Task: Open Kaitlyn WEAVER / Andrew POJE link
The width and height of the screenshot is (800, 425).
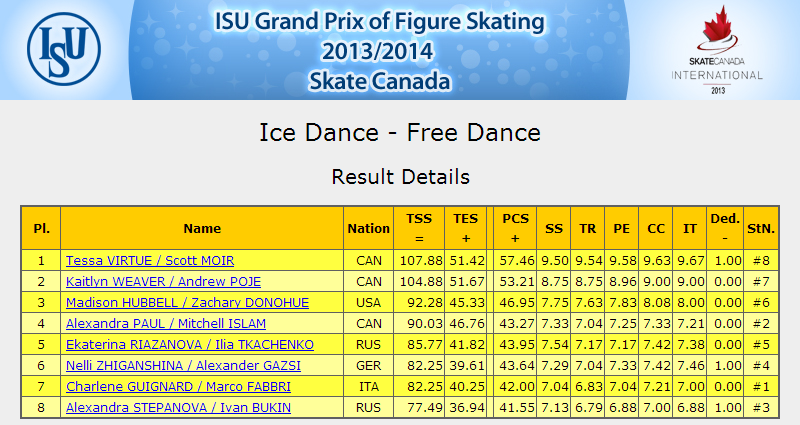Action: click(x=163, y=282)
